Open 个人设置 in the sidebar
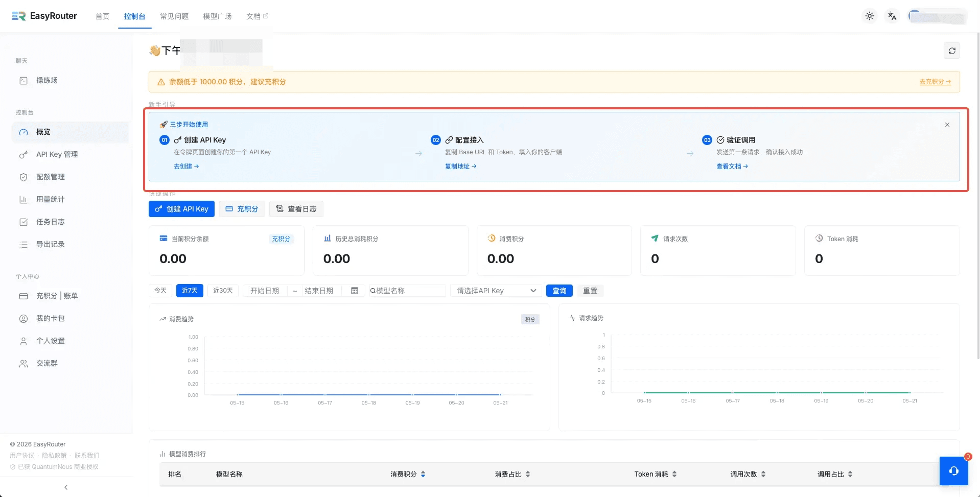Image resolution: width=980 pixels, height=497 pixels. point(70,341)
